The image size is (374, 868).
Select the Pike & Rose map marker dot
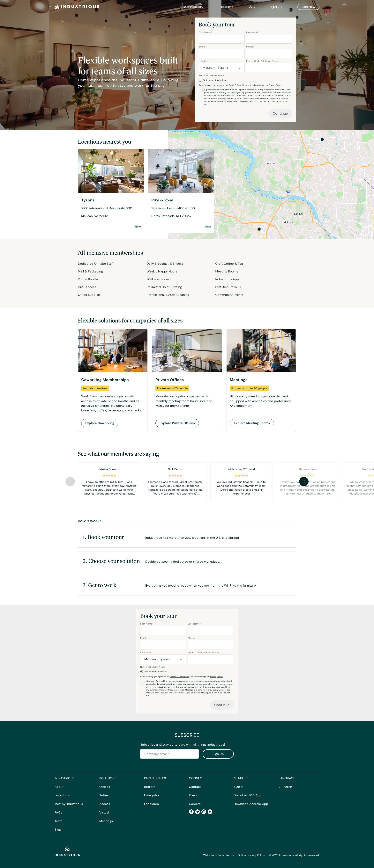click(x=322, y=140)
